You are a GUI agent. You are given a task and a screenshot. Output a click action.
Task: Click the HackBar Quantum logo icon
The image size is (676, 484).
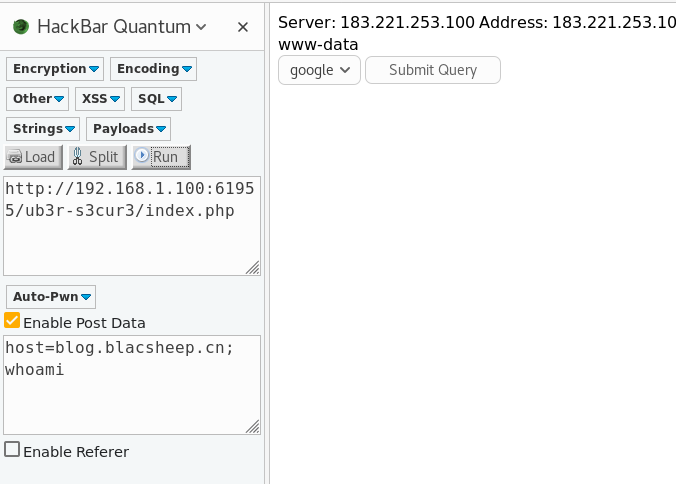[20, 27]
